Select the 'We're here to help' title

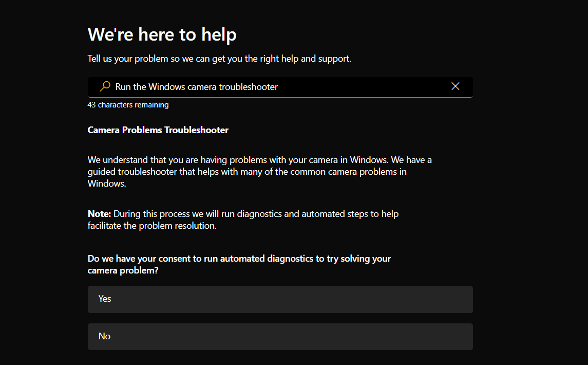pos(162,34)
